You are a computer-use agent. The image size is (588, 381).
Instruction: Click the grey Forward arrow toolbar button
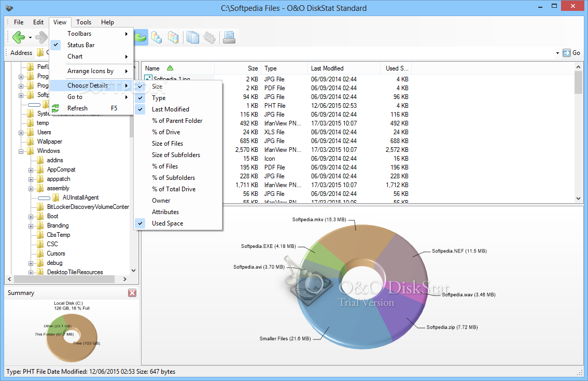41,37
